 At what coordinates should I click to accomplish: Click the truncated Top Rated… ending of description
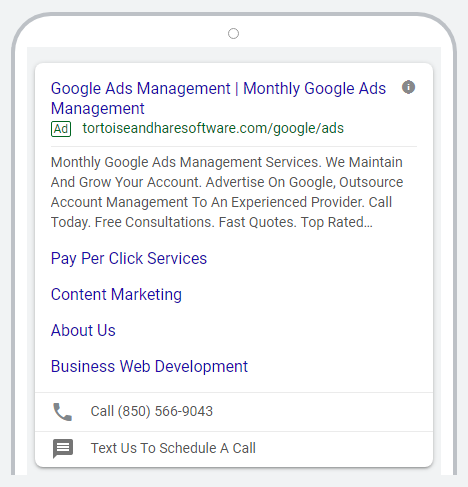click(x=337, y=222)
